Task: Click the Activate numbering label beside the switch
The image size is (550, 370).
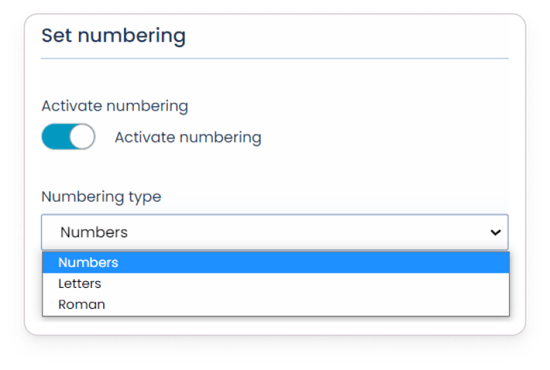Action: (x=188, y=137)
